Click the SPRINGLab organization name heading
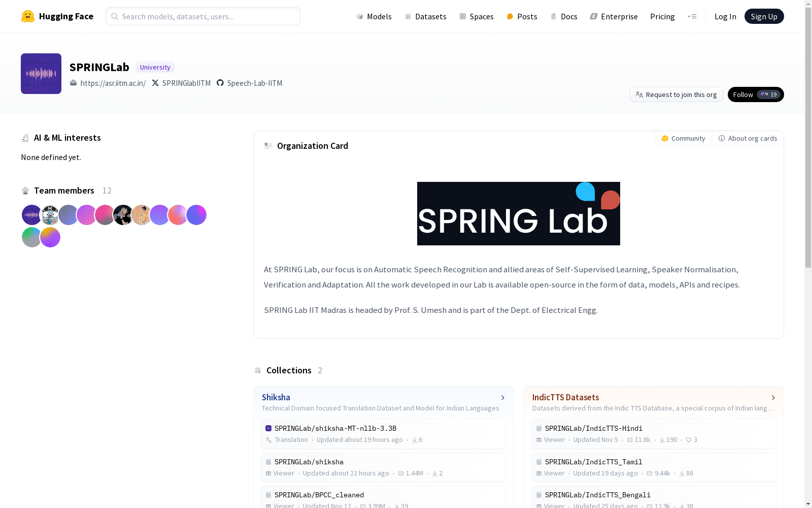Screen dimensions: 812x508 click(x=99, y=67)
